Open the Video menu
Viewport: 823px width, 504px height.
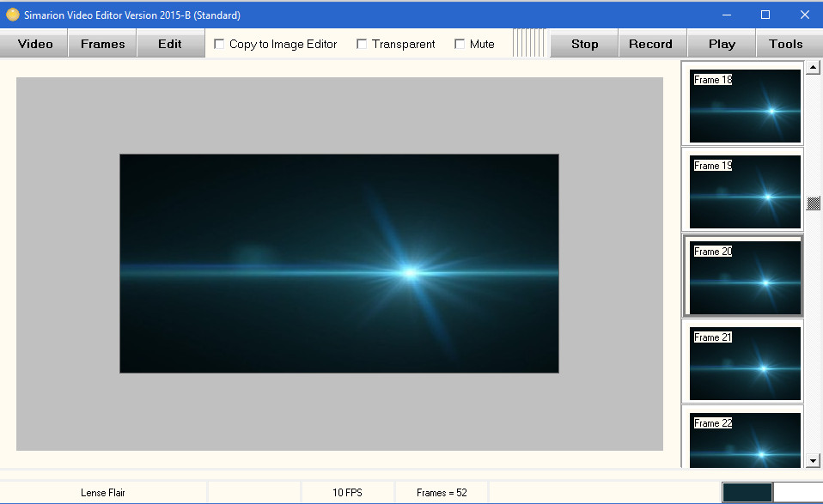coord(34,43)
